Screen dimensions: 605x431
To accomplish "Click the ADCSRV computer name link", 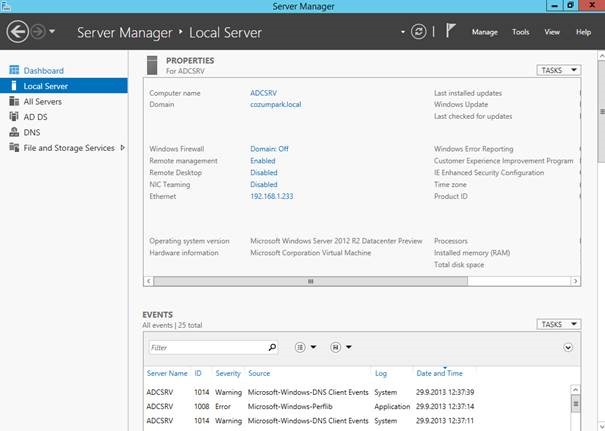I will (x=263, y=93).
